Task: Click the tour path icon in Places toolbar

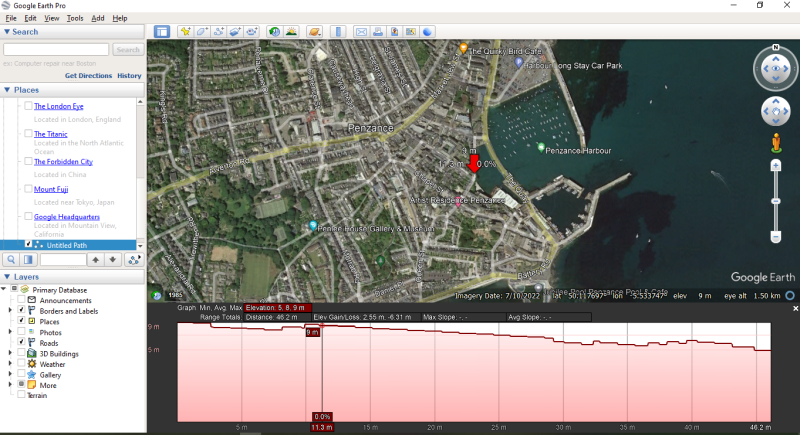Action: 134,260
